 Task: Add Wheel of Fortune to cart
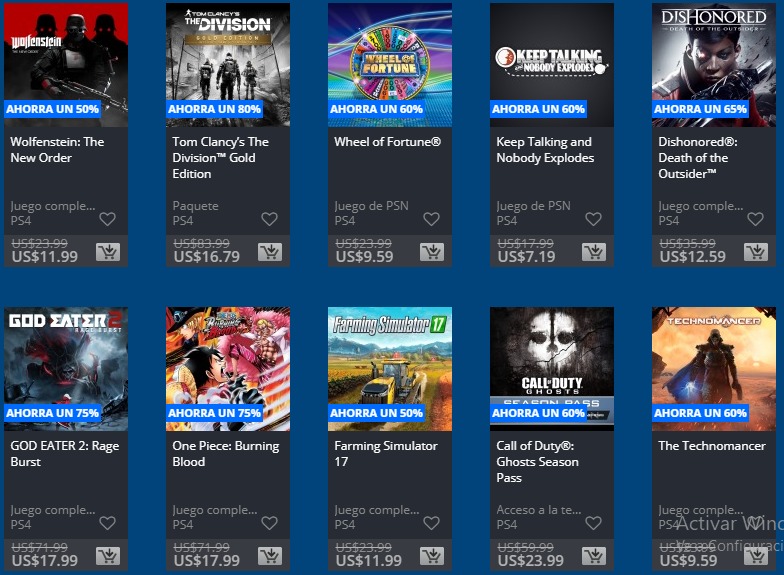point(432,252)
